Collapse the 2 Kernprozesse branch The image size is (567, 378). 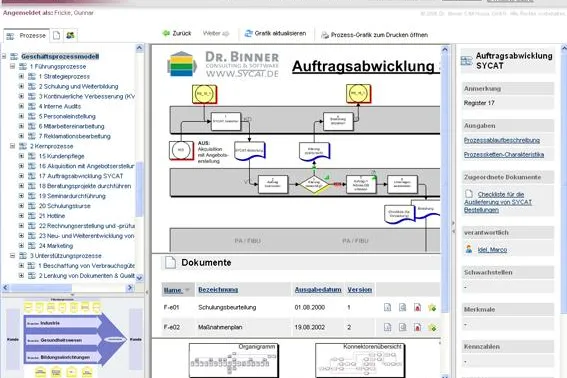click(12, 146)
